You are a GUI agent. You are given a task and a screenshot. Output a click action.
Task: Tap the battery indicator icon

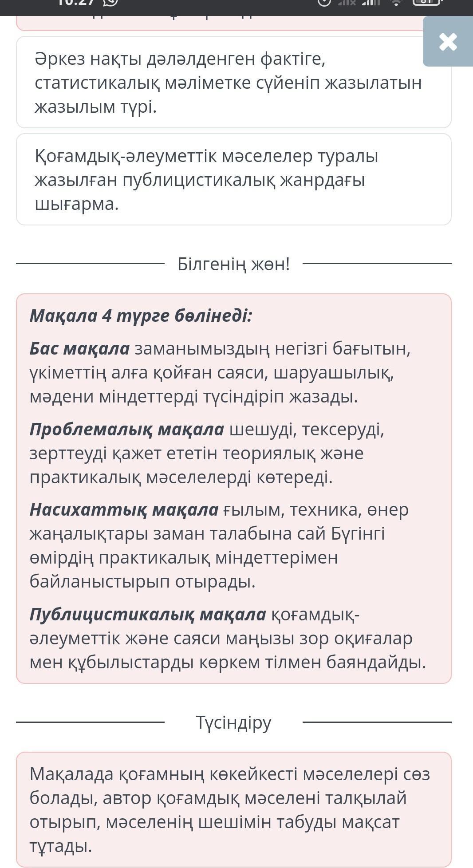[x=426, y=2]
